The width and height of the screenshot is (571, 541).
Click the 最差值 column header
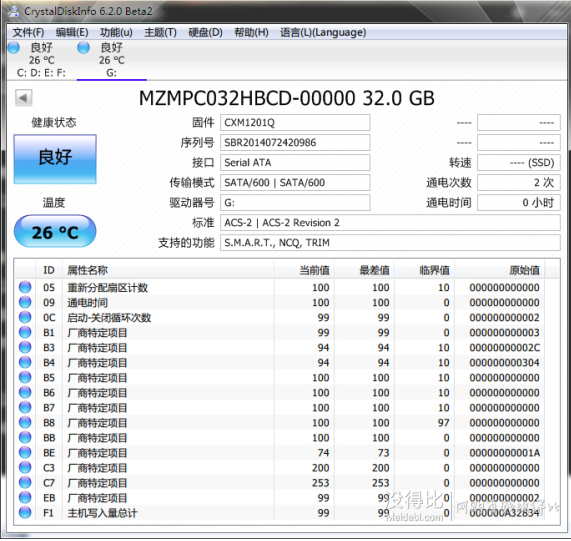pyautogui.click(x=364, y=270)
